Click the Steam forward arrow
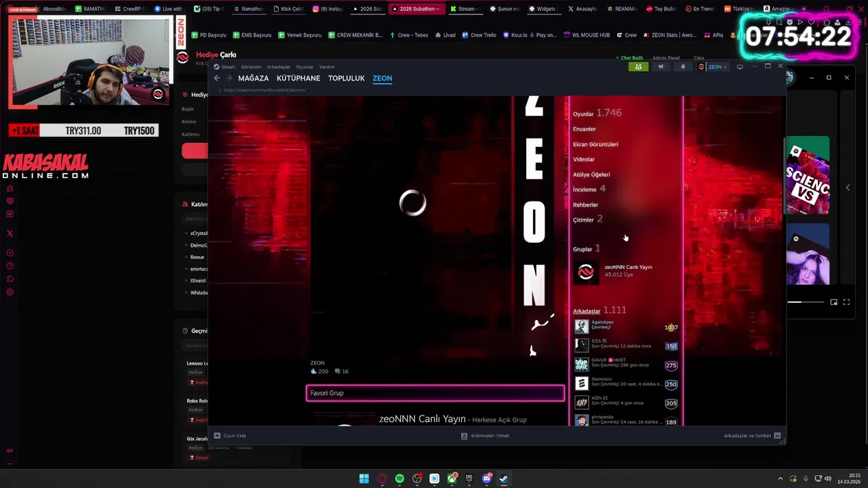 pyautogui.click(x=229, y=78)
